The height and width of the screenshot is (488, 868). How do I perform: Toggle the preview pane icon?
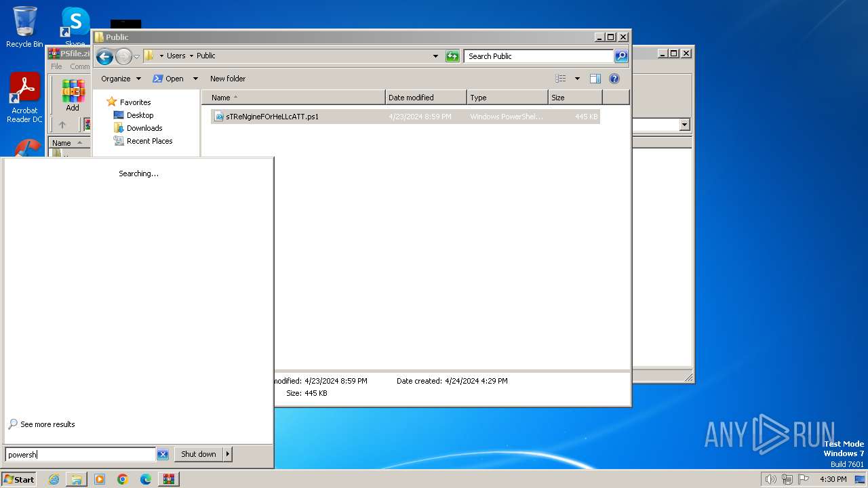pyautogui.click(x=595, y=79)
